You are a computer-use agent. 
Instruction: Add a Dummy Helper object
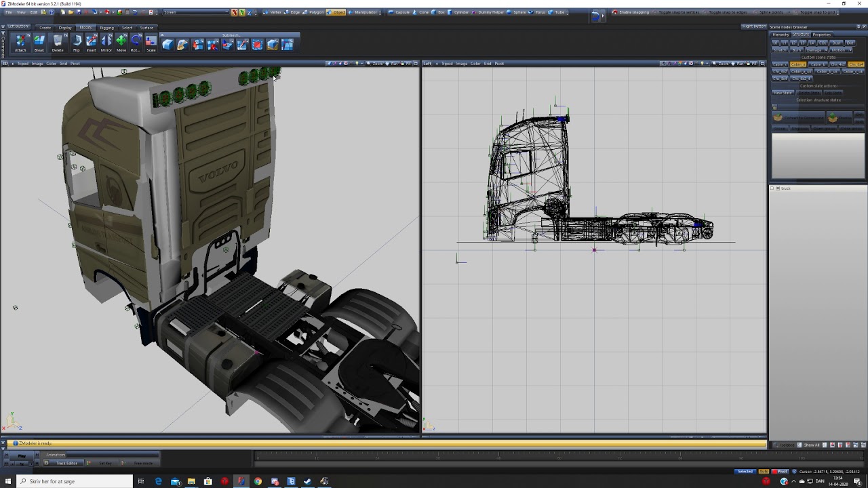tap(488, 12)
